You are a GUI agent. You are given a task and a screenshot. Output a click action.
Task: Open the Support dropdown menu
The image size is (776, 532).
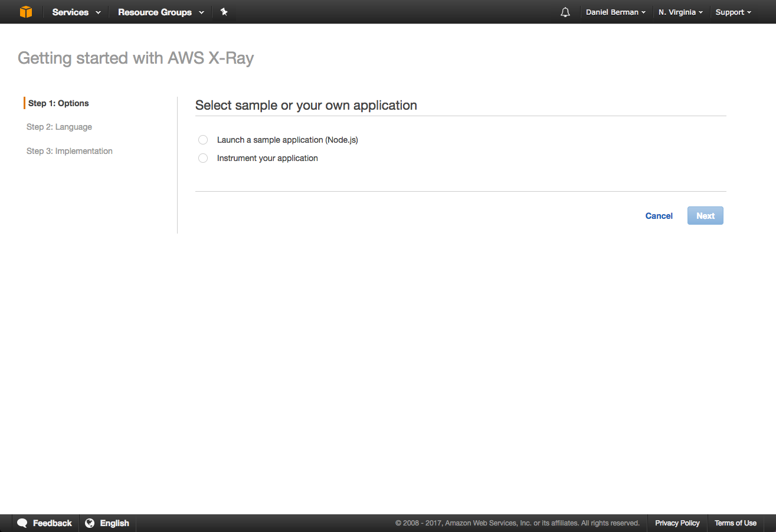[x=734, y=12]
